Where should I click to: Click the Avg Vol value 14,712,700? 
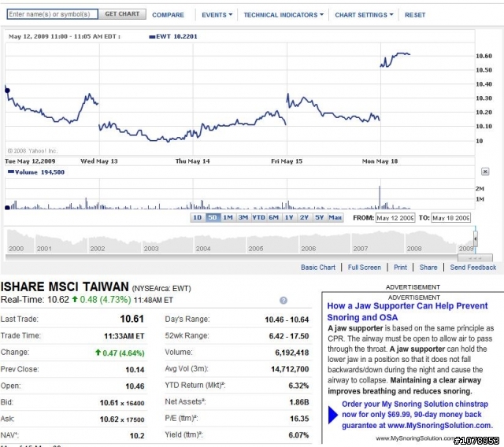290,369
